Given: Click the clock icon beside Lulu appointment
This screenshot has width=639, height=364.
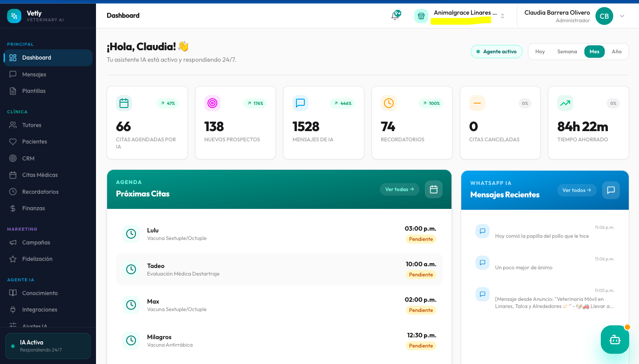Looking at the screenshot, I should click(131, 234).
